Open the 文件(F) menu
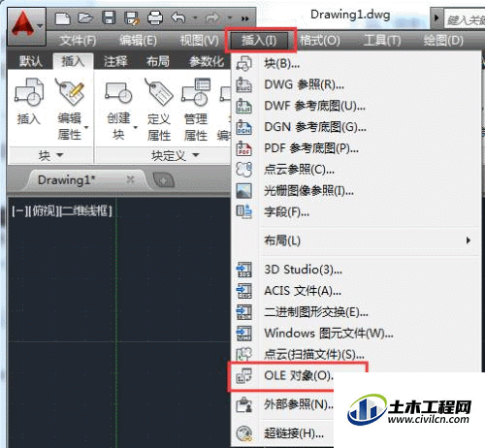485x448 pixels. [78, 41]
